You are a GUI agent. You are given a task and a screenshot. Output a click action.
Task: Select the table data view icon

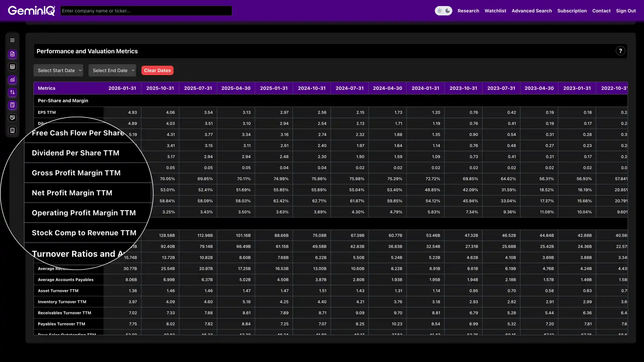tap(12, 67)
